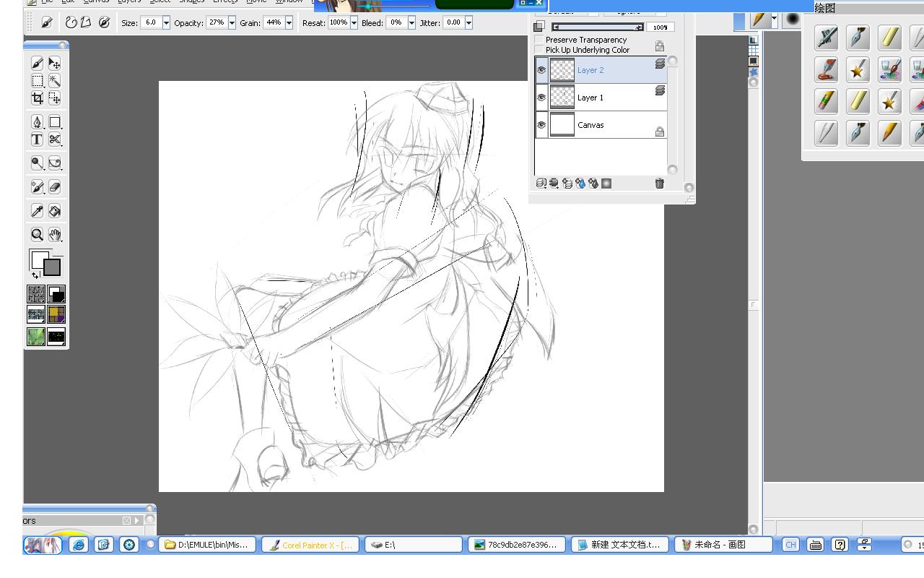Open the Size slider dropdown arrow
Screen dimensions: 924x578
(x=166, y=22)
